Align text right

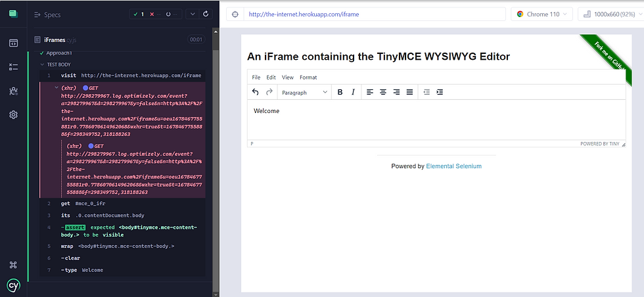(x=396, y=92)
